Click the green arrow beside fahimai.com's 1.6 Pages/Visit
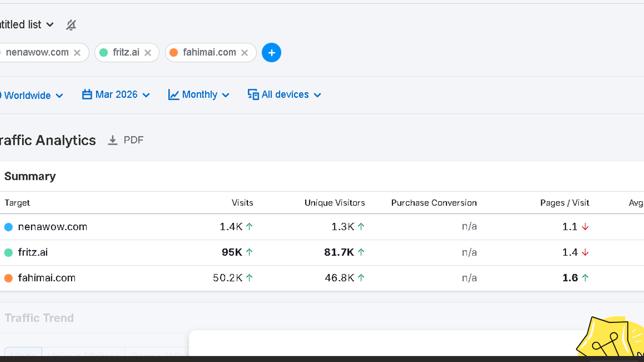Screen dimensions: 644x362 (585, 277)
